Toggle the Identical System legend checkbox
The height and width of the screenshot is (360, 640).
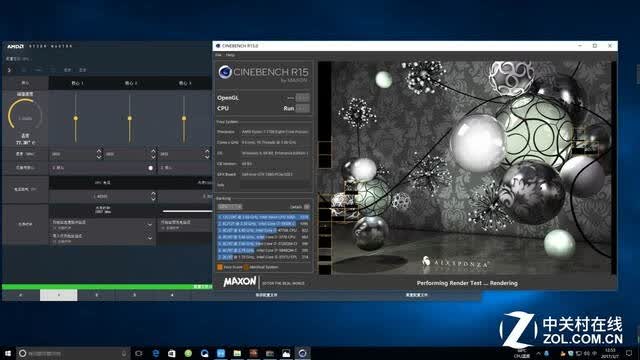246,267
